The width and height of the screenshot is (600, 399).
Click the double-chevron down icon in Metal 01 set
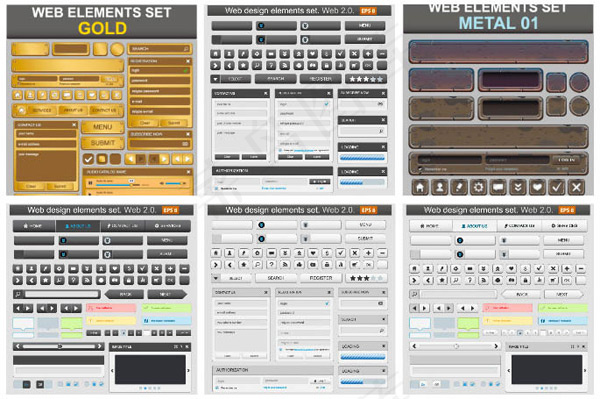(x=518, y=187)
